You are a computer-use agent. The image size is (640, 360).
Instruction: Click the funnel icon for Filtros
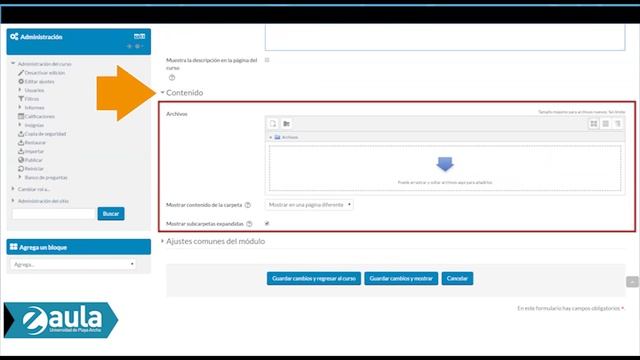coord(21,99)
